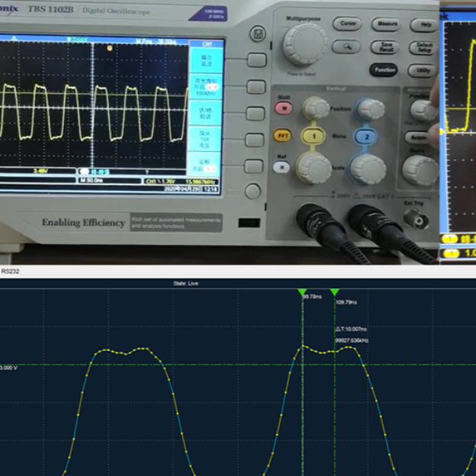The height and width of the screenshot is (476, 476).
Task: Select the 10X probe menu option
Action: pyautogui.click(x=206, y=140)
